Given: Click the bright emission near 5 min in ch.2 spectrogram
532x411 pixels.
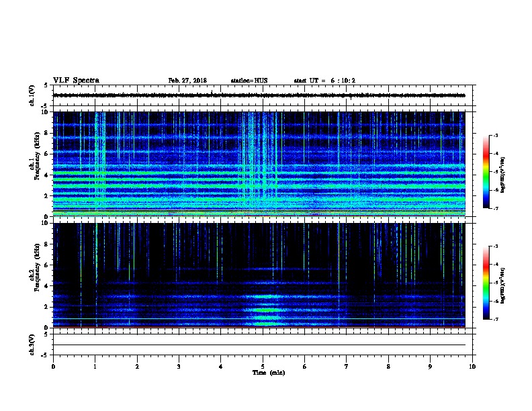Looking at the screenshot, I should [267, 310].
